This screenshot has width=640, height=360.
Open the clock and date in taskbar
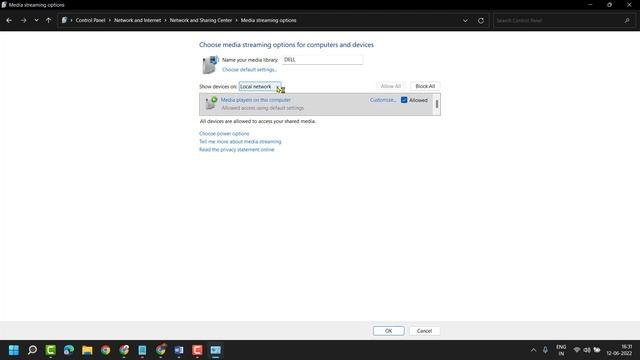[619, 350]
